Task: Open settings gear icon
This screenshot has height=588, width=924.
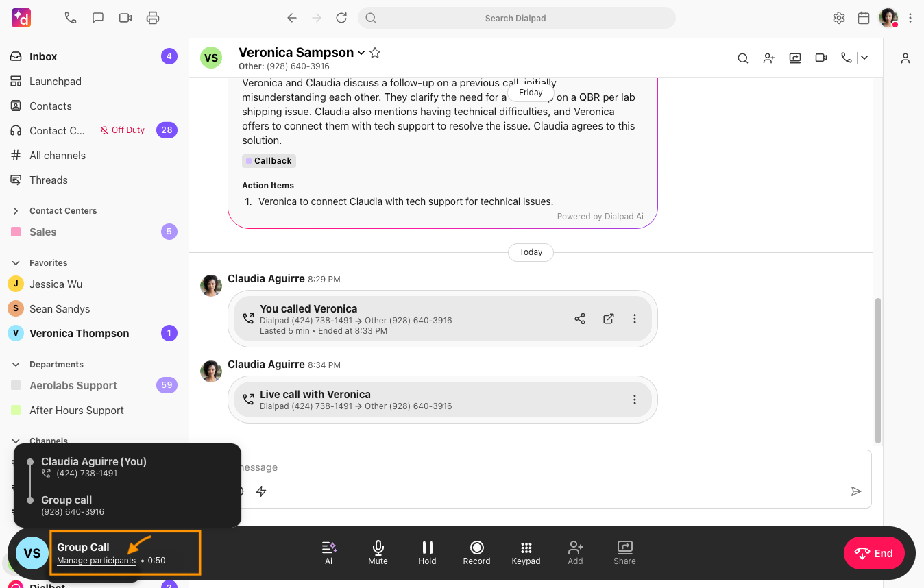Action: (x=839, y=18)
